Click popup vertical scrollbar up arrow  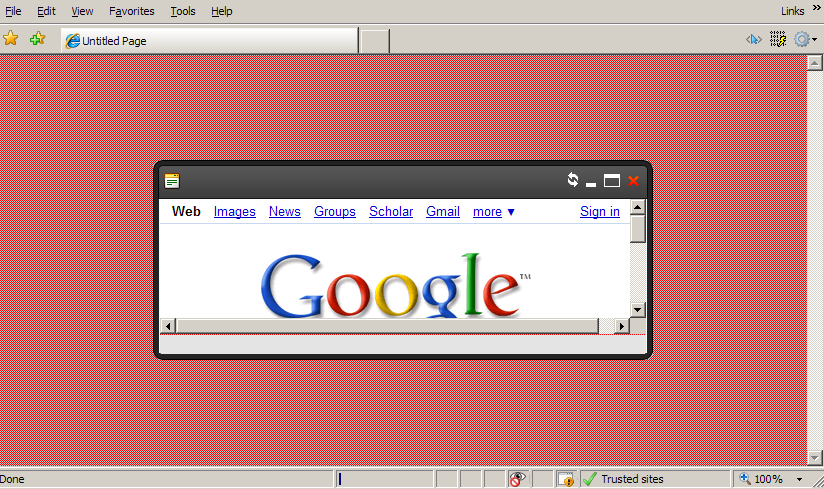637,207
